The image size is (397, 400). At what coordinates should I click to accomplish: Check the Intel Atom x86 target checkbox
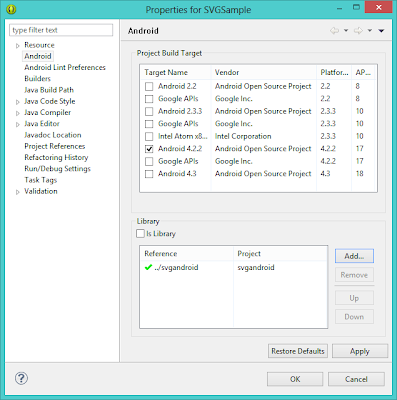tap(149, 136)
